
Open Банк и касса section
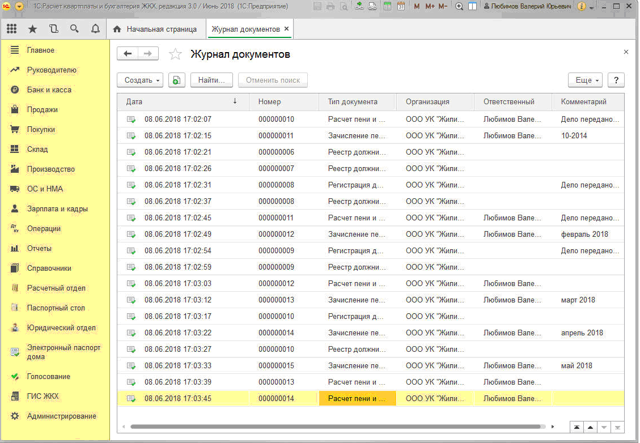[48, 90]
